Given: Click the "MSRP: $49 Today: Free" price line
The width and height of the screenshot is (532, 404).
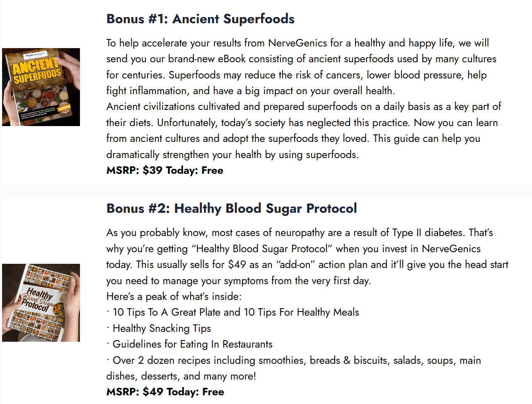Looking at the screenshot, I should (165, 392).
